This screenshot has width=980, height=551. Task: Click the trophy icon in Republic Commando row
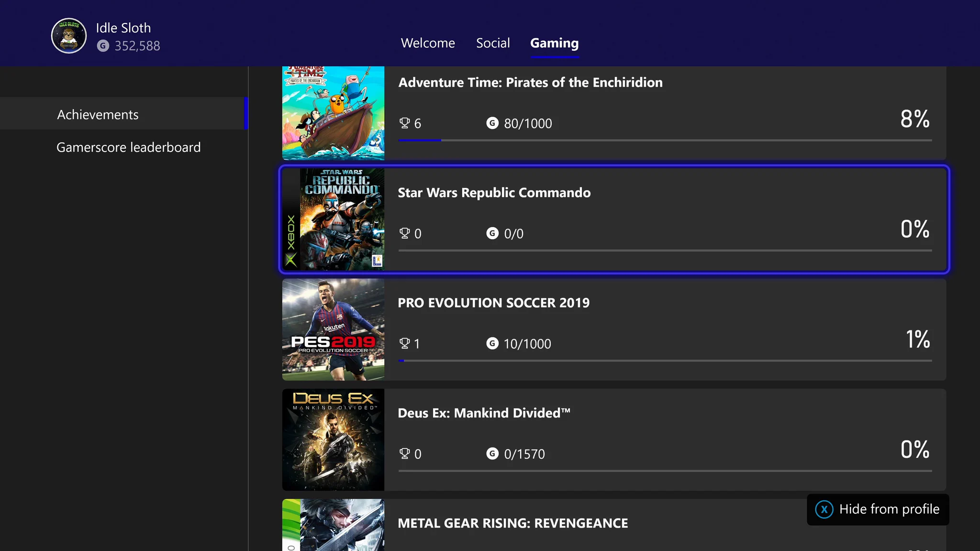(x=404, y=233)
